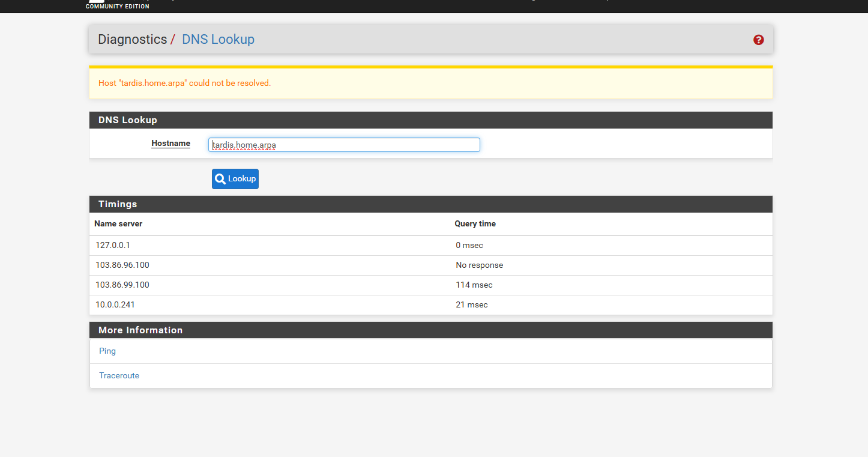This screenshot has height=457, width=868.
Task: Click the 'No response' query time
Action: pyautogui.click(x=480, y=265)
